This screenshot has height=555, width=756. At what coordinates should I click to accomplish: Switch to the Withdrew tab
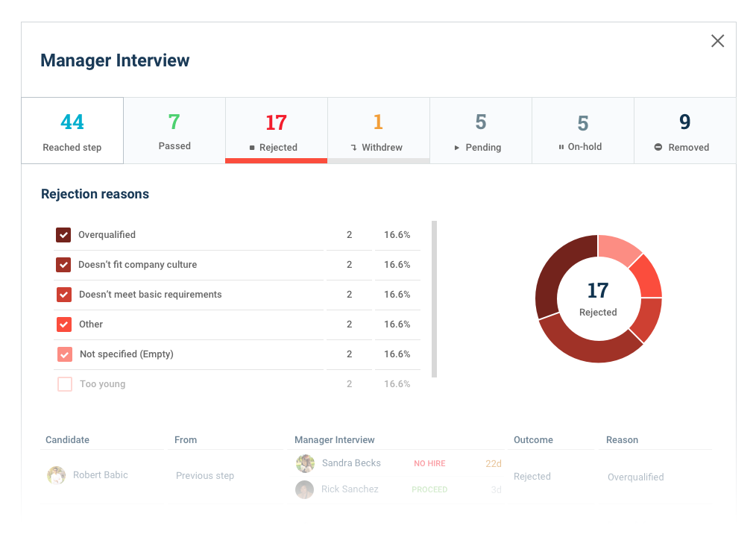(378, 131)
